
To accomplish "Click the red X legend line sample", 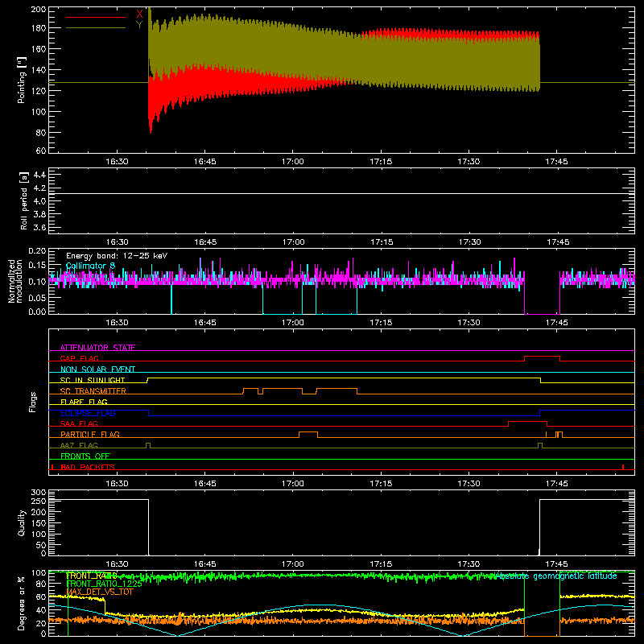I will point(96,17).
